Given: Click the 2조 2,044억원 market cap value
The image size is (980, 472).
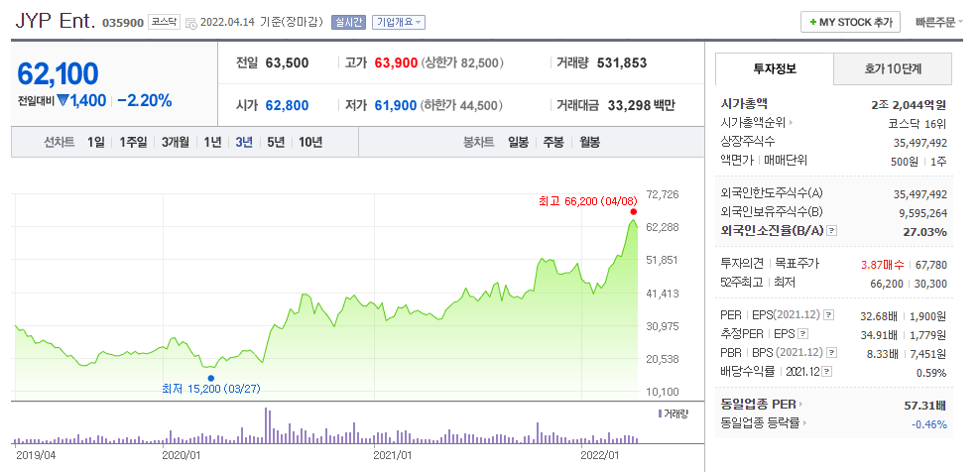Looking at the screenshot, I should (910, 104).
